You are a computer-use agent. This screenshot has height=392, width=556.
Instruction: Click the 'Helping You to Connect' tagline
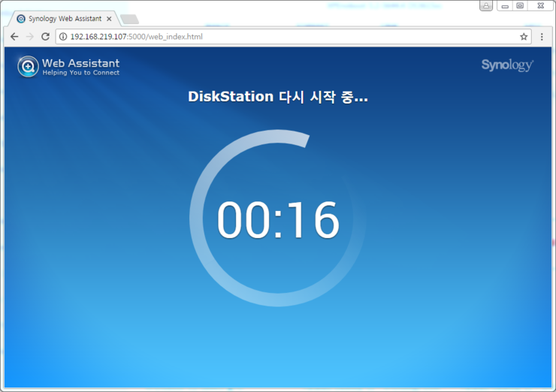click(81, 73)
